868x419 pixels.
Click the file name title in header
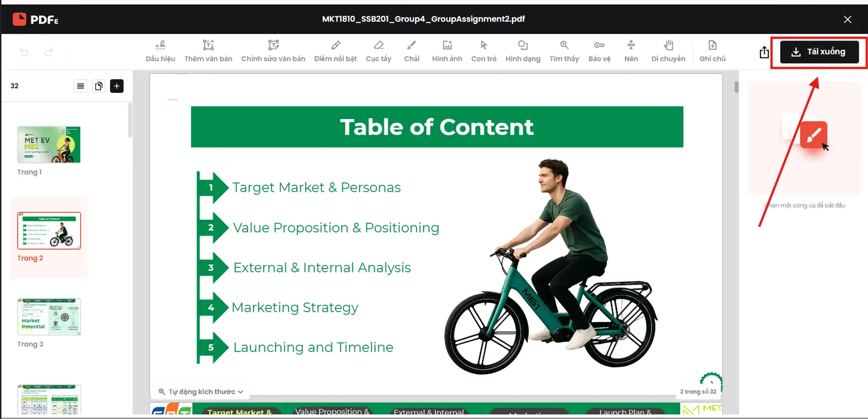(423, 19)
